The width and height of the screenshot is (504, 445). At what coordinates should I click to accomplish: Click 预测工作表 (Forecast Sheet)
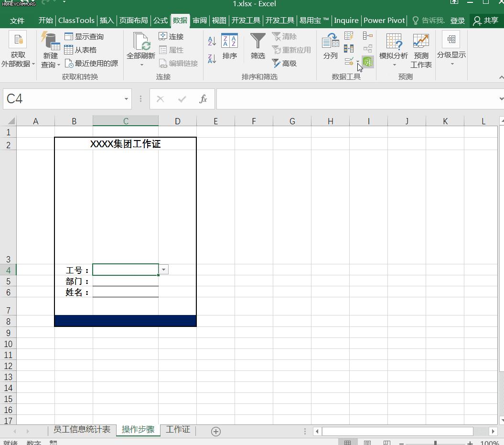[421, 51]
